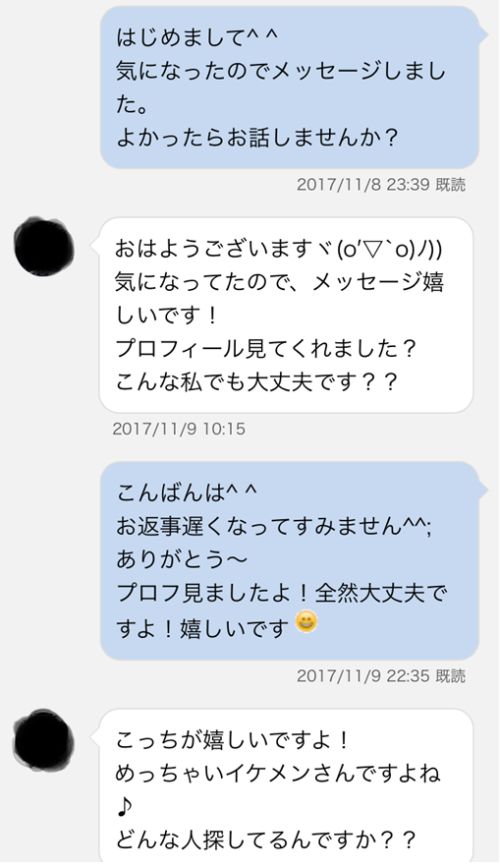The width and height of the screenshot is (500, 868).
Task: Click the grinning emoji in blue bubble
Action: pyautogui.click(x=306, y=621)
